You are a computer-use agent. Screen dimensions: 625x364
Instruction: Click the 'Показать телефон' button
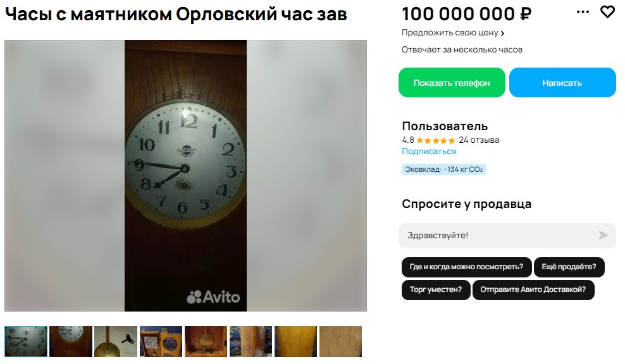(x=452, y=82)
